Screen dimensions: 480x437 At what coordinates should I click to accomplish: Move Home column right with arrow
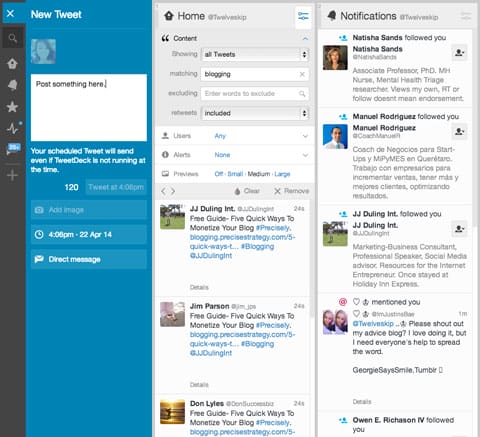point(173,191)
